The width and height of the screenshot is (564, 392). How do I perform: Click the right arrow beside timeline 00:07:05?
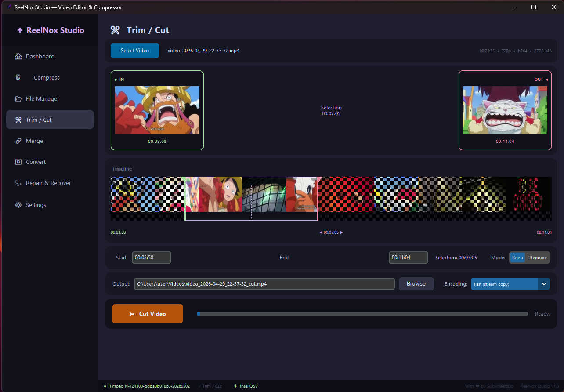[x=342, y=232]
